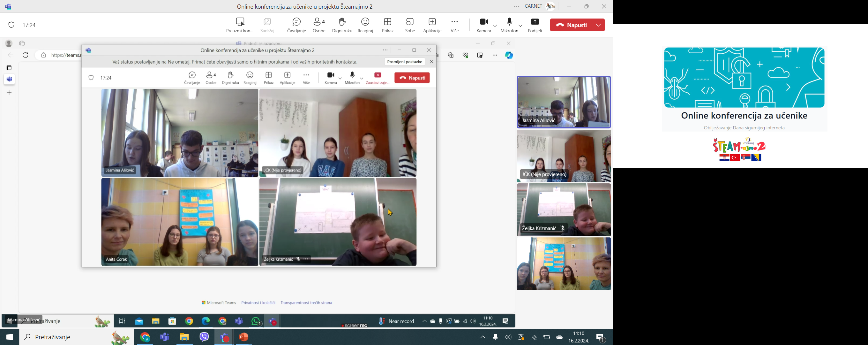
Task: Open Osobe participants list in main meeting toolbar
Action: (x=319, y=25)
